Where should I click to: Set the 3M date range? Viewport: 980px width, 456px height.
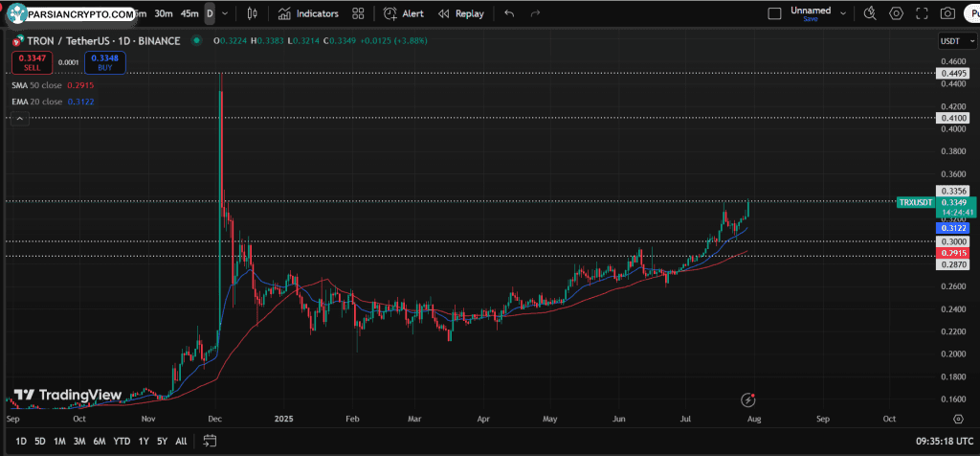click(79, 441)
